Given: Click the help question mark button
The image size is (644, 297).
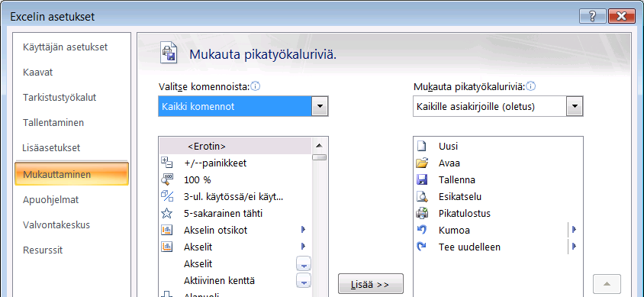Looking at the screenshot, I should tap(592, 17).
